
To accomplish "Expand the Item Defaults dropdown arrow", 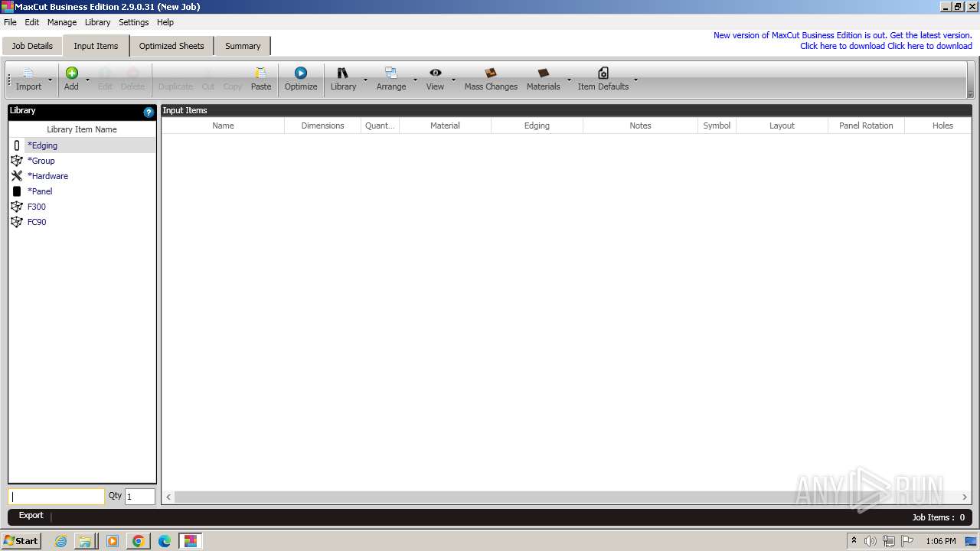I will 635,80.
